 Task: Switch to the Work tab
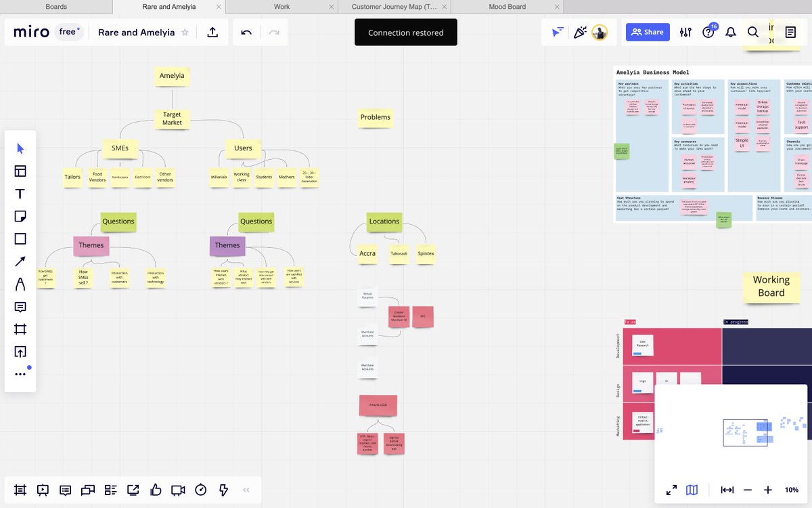[x=281, y=7]
